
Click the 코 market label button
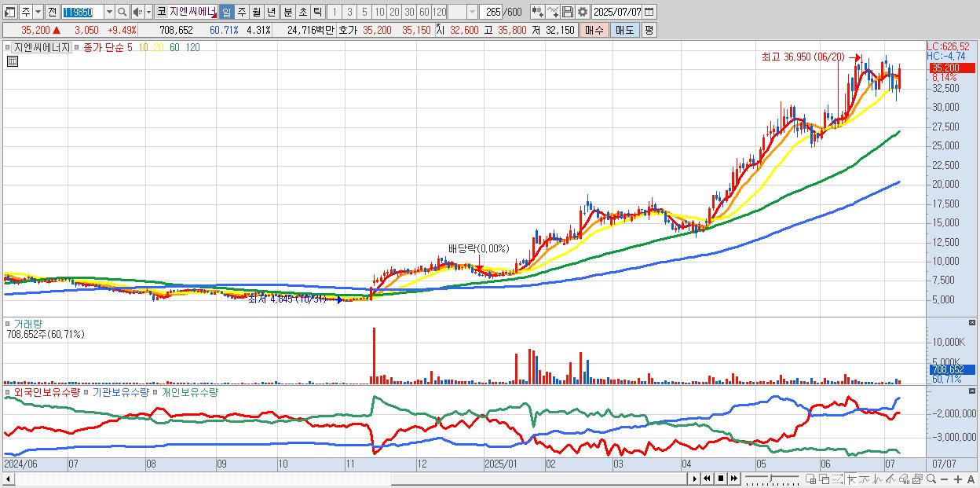(x=161, y=12)
